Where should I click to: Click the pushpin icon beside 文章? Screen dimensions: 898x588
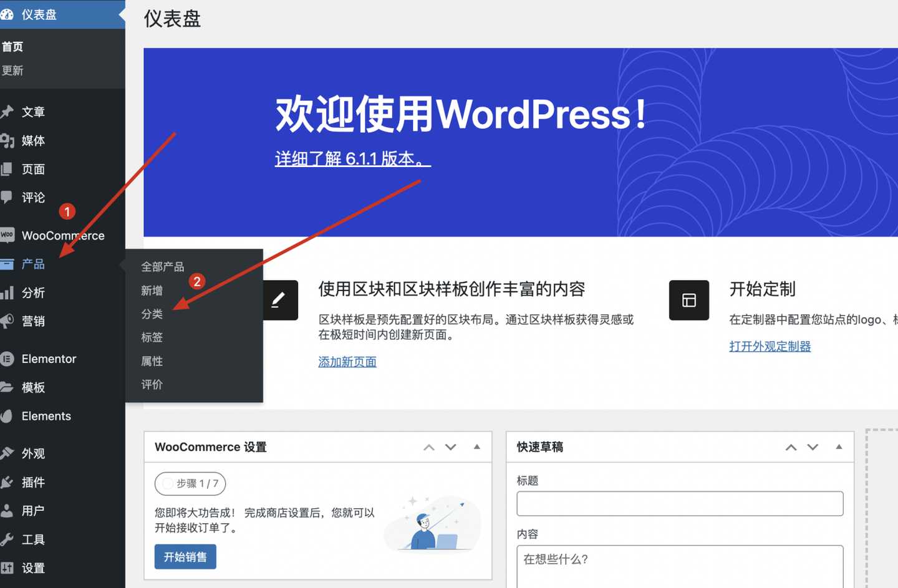(x=7, y=112)
